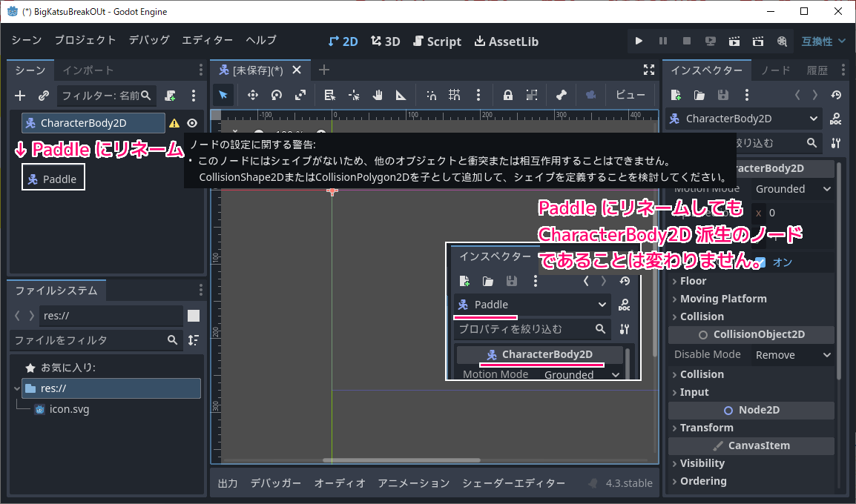The height and width of the screenshot is (504, 856).
Task: Lock the selected node
Action: 507,95
